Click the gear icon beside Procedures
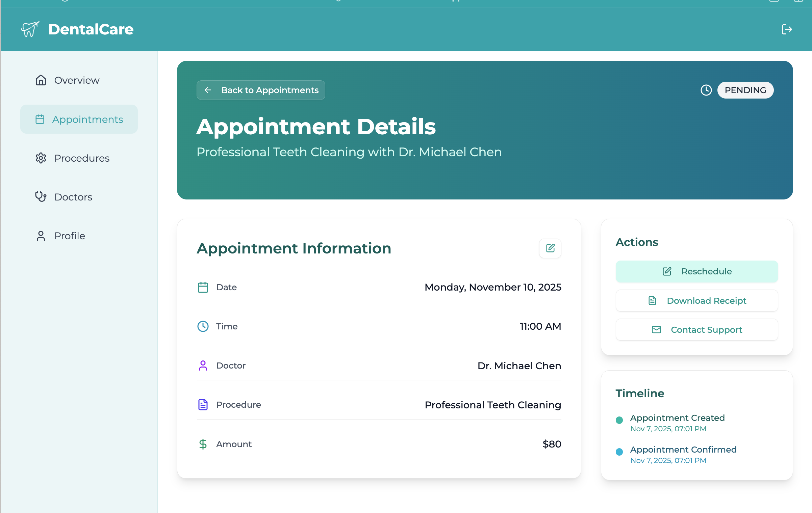The width and height of the screenshot is (812, 513). tap(41, 158)
